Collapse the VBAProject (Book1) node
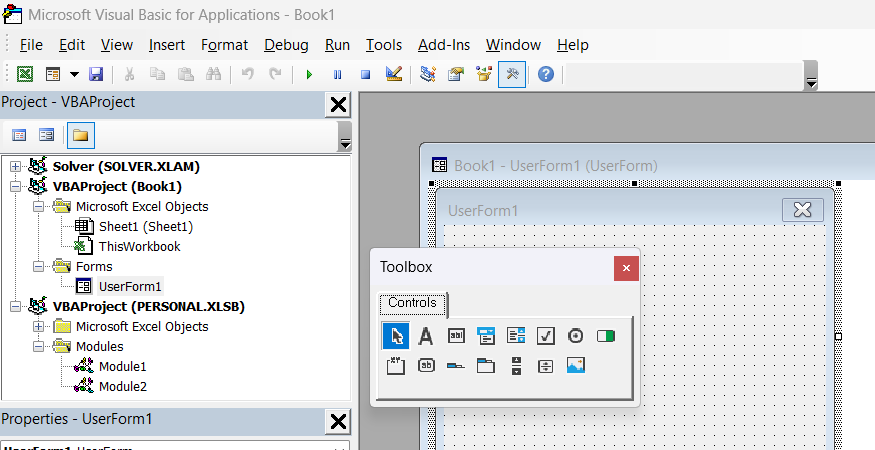 [15, 186]
